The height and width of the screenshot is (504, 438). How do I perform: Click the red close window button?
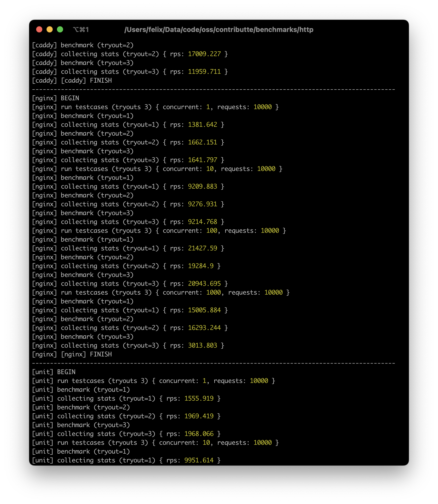[x=39, y=29]
